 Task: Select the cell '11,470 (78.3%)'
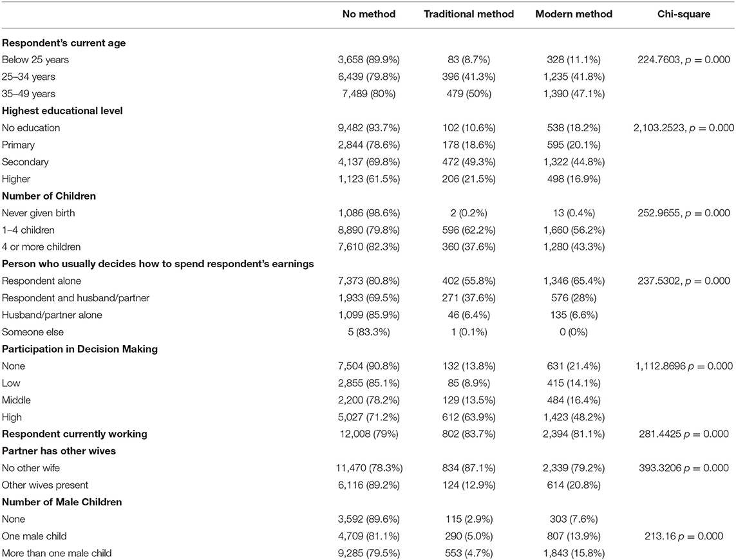369,468
